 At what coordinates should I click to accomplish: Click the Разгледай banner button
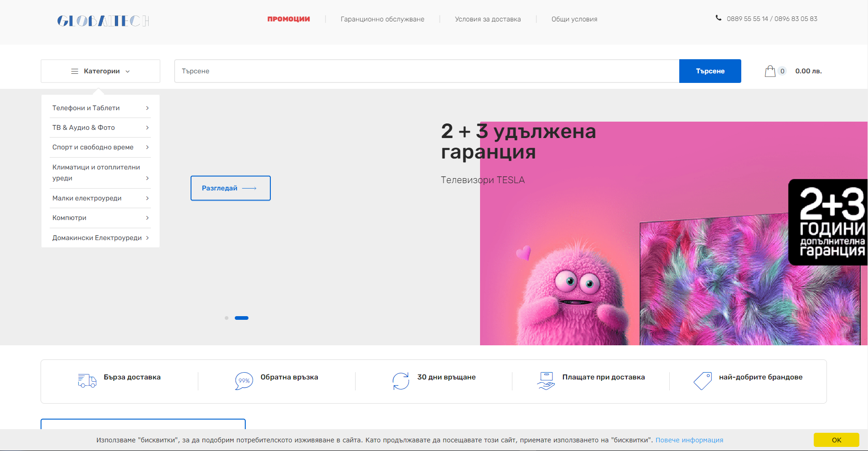coord(230,188)
